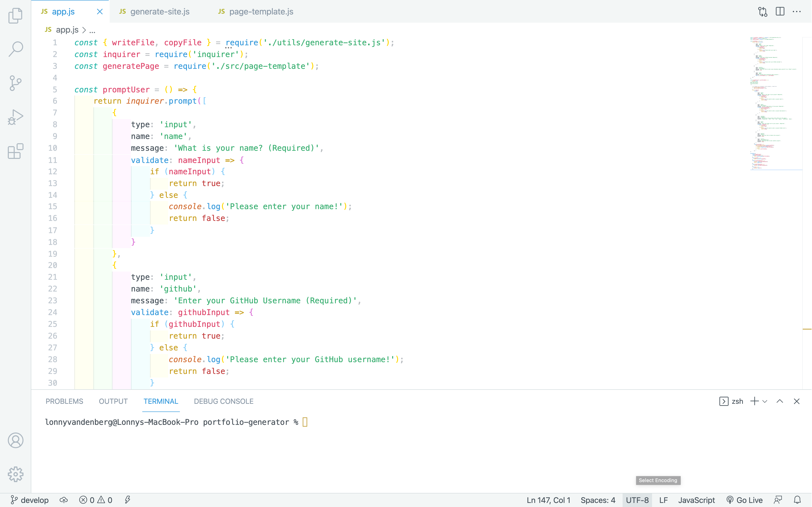Open the terminal profile dropdown

[x=765, y=401]
